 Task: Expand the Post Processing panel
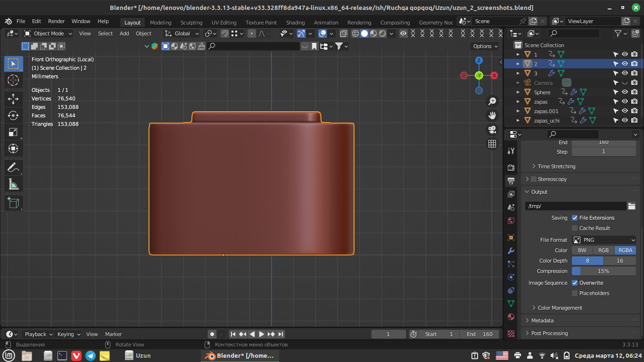coord(549,333)
